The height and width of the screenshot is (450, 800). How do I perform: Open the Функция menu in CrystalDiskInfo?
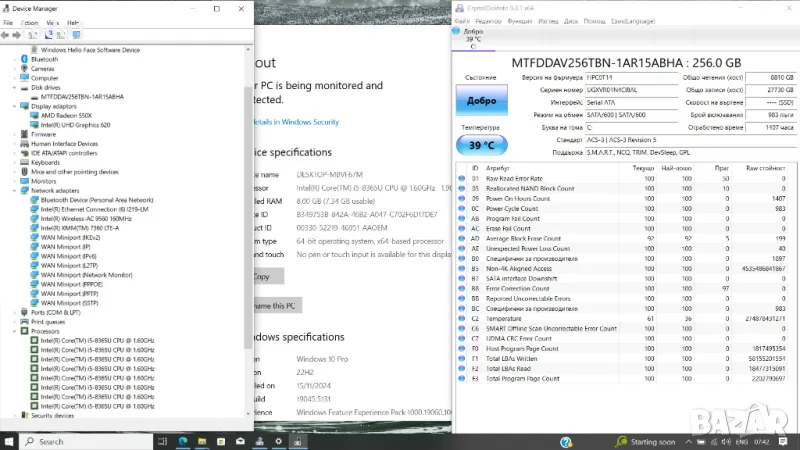point(519,21)
